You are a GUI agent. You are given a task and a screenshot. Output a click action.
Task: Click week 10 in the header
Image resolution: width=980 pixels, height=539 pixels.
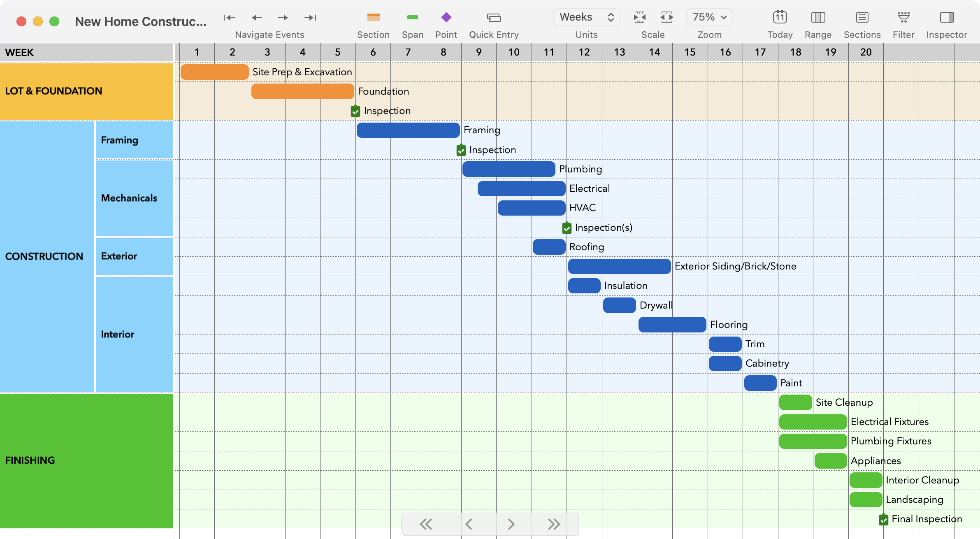pyautogui.click(x=513, y=52)
